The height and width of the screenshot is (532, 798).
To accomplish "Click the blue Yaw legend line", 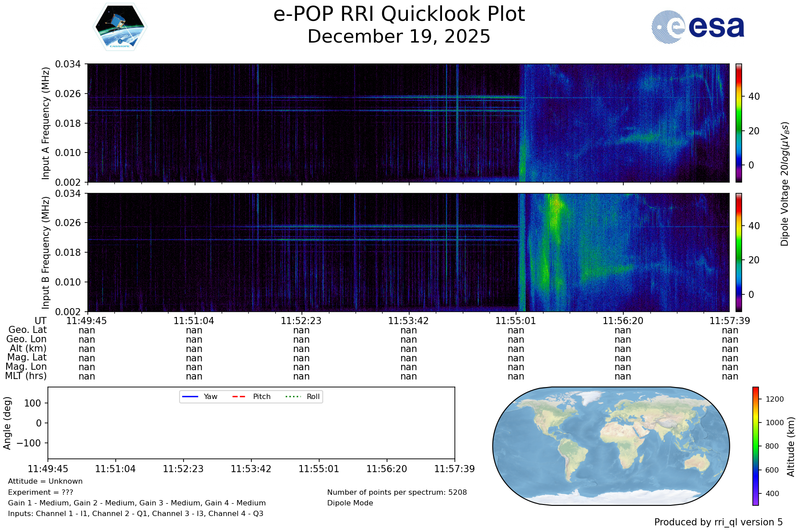I will click(x=190, y=396).
